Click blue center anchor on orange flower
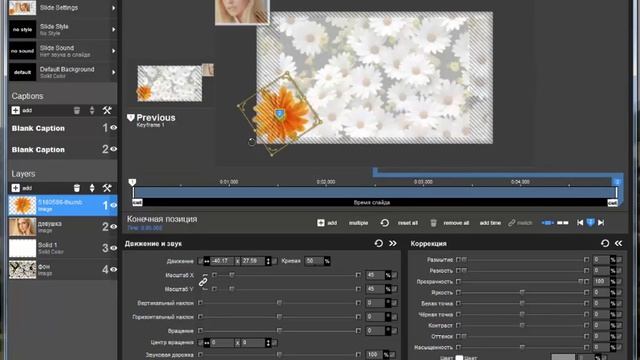 click(279, 114)
